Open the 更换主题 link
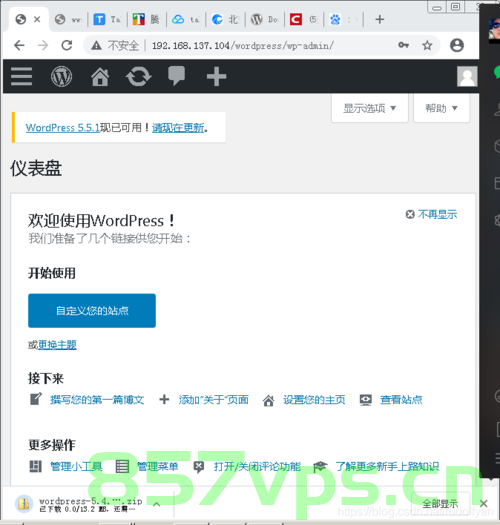 57,345
